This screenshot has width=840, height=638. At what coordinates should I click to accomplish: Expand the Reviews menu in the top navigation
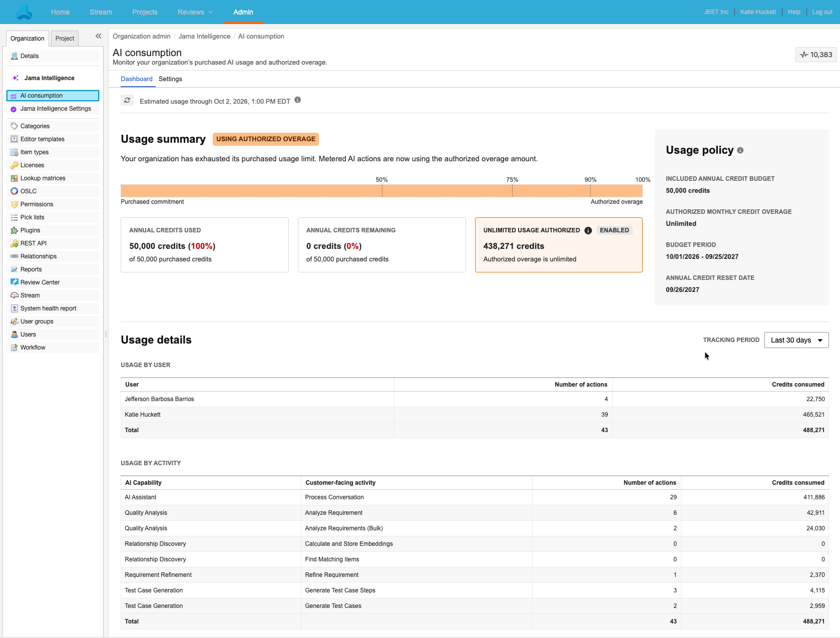point(195,12)
